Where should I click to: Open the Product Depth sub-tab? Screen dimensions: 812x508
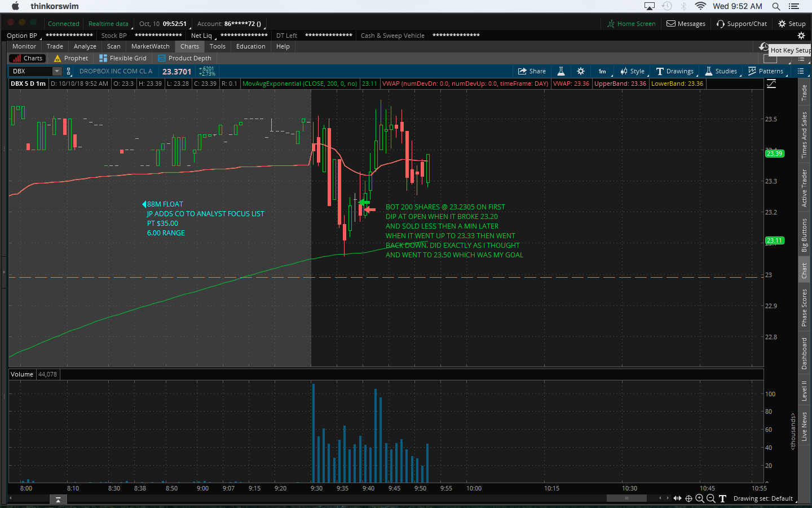click(185, 58)
